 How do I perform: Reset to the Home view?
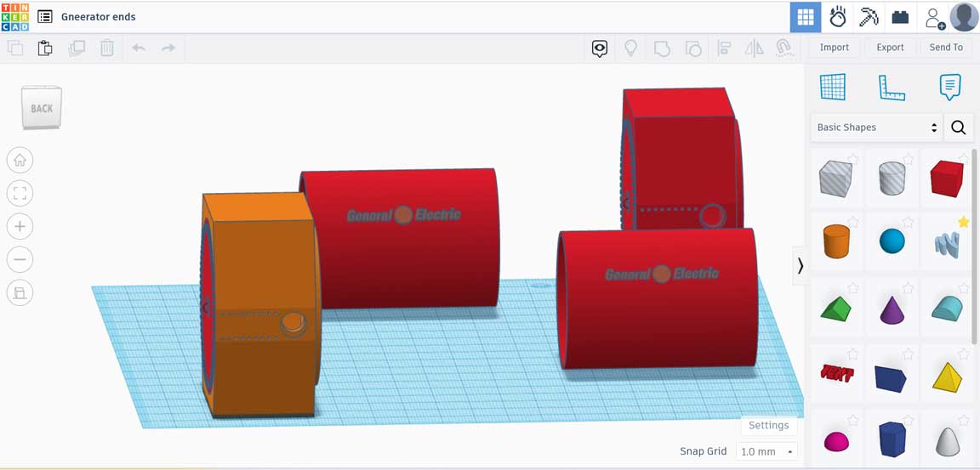[x=20, y=161]
